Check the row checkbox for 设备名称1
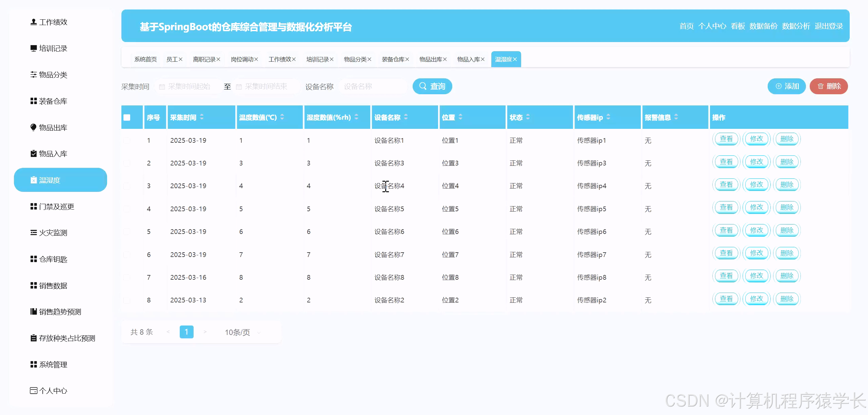The height and width of the screenshot is (415, 868). point(127,140)
